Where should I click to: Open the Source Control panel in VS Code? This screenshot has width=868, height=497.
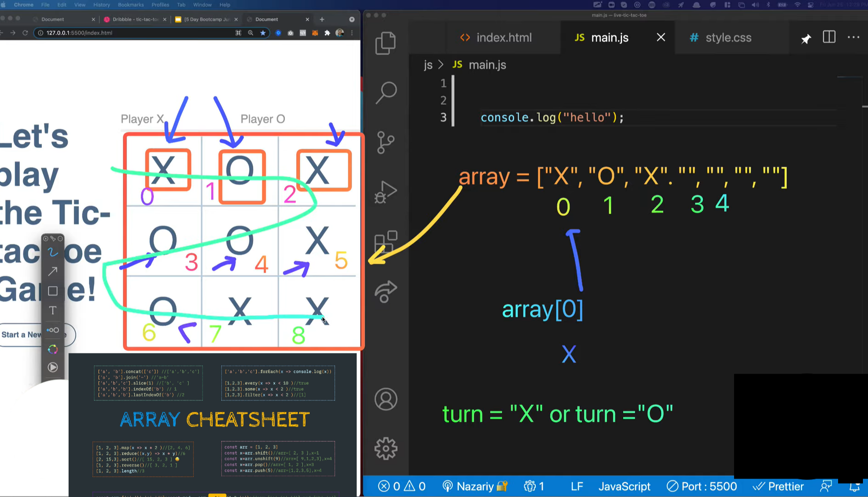pyautogui.click(x=386, y=143)
